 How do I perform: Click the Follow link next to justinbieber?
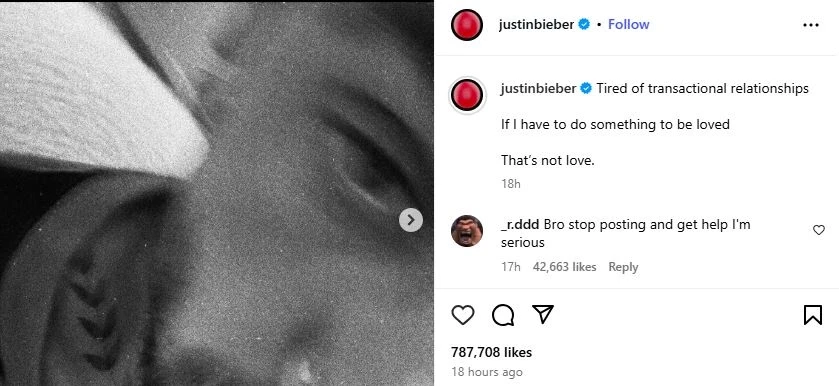click(629, 25)
